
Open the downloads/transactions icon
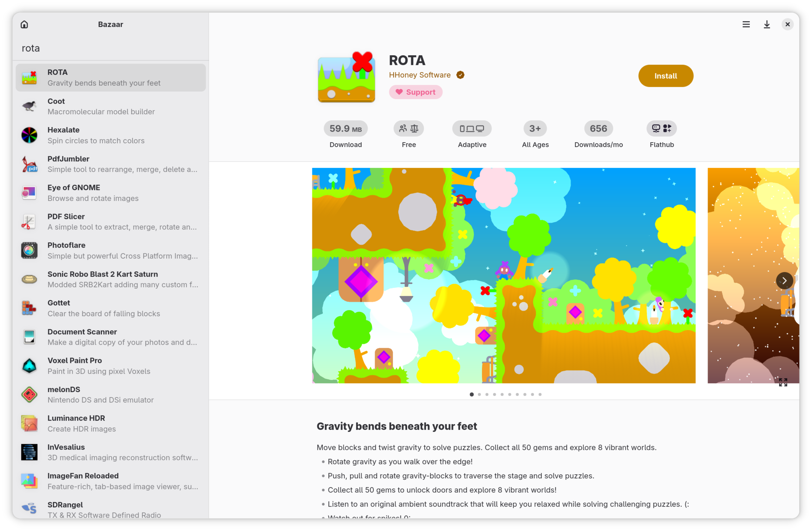767,24
